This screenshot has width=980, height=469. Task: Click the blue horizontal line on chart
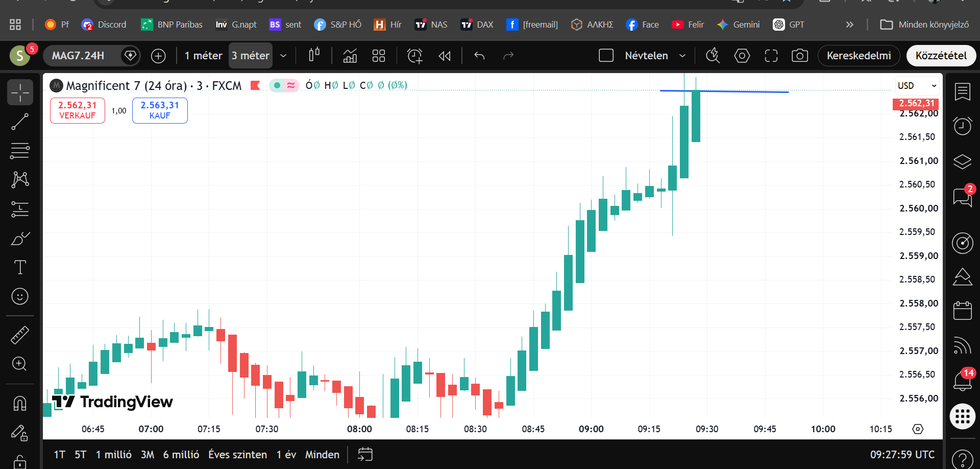pyautogui.click(x=724, y=91)
